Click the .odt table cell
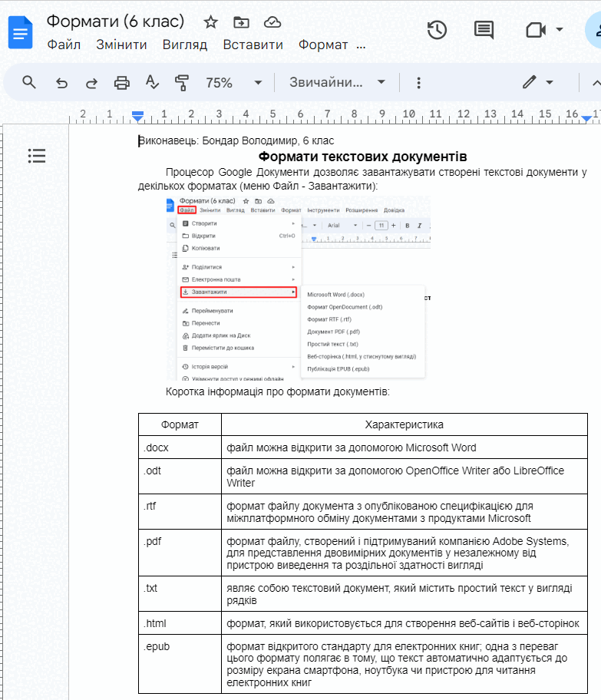601x700 pixels. (x=180, y=477)
